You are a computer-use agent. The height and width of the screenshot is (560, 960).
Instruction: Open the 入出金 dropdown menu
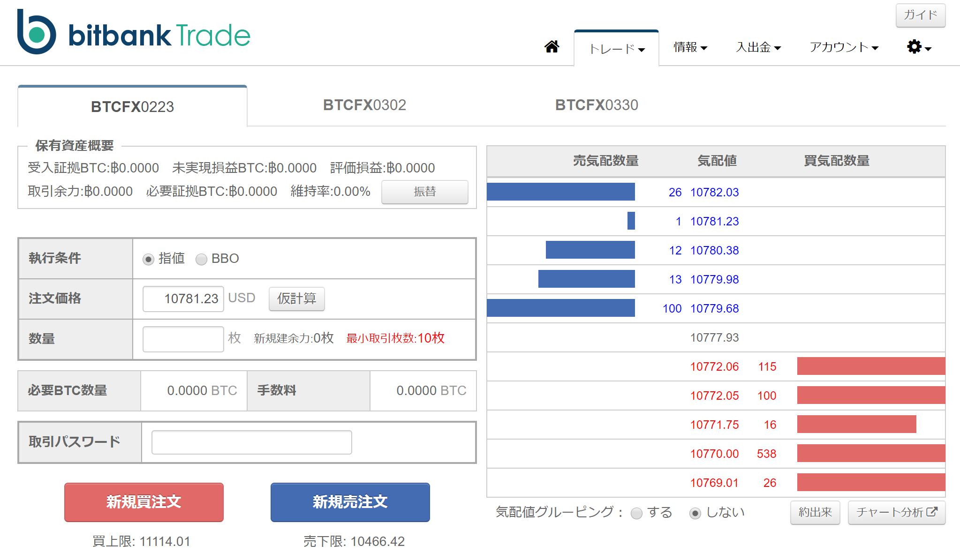(758, 47)
